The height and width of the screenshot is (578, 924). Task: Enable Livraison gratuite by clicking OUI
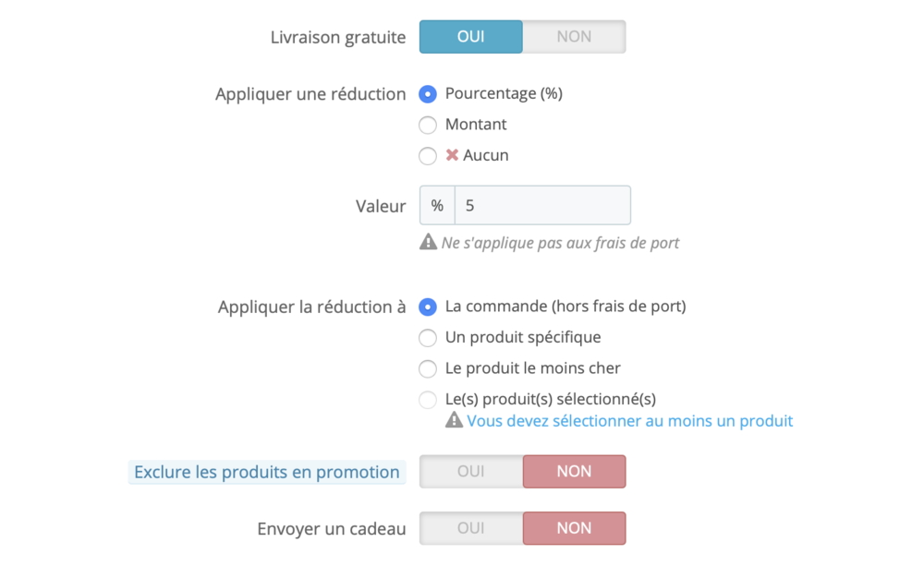(470, 36)
